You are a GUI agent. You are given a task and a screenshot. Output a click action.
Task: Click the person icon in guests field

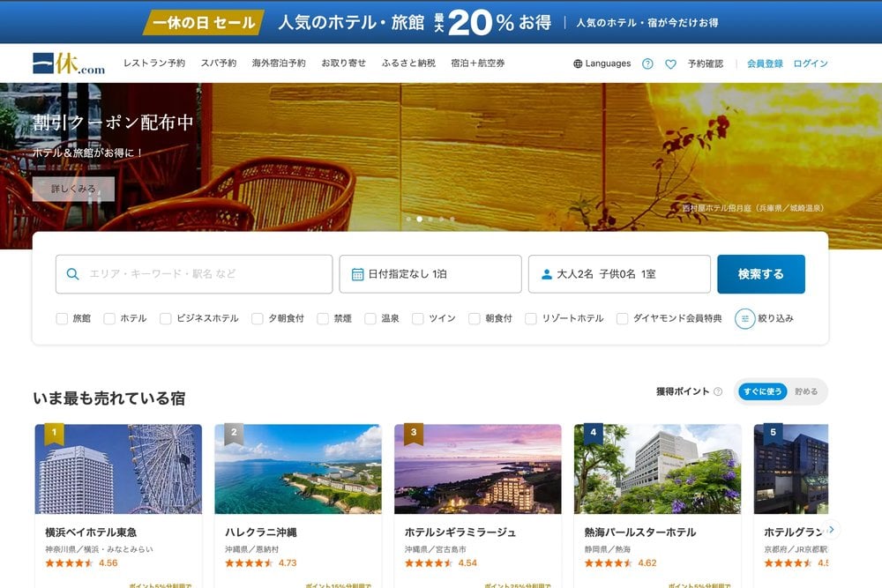click(x=546, y=274)
